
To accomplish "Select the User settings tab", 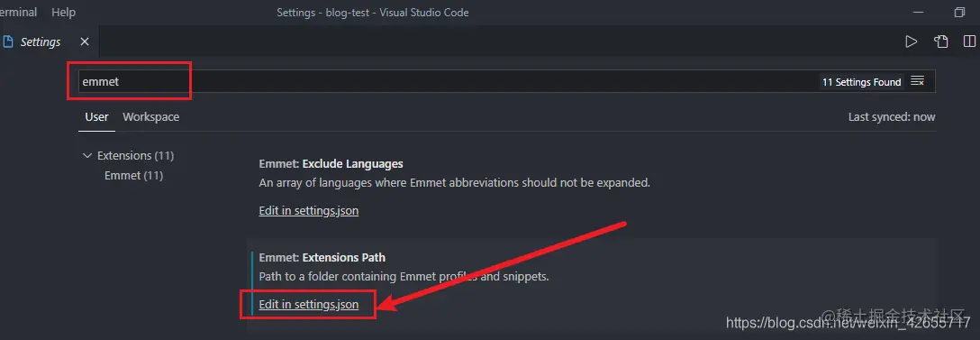I will [x=96, y=117].
